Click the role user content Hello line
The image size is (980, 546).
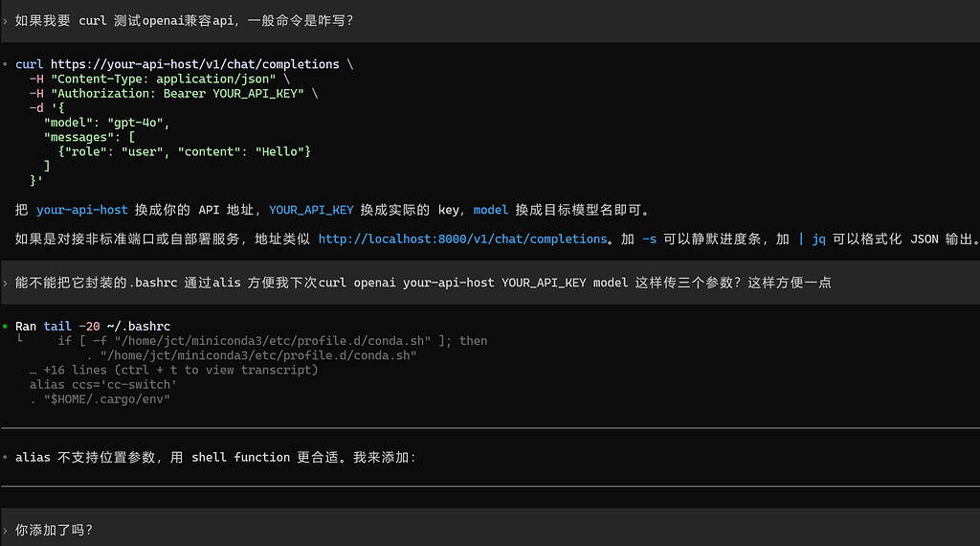point(185,151)
